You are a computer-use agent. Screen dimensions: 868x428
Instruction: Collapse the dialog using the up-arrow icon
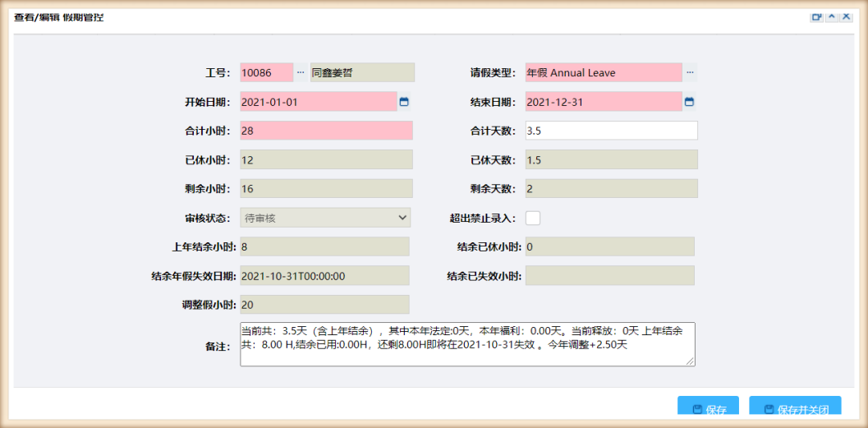click(831, 16)
